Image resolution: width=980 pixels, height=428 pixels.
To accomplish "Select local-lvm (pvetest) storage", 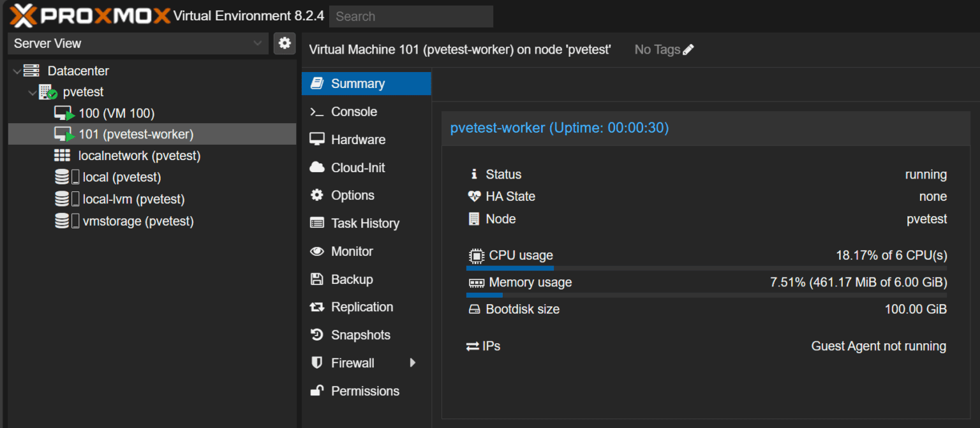I will (x=133, y=199).
